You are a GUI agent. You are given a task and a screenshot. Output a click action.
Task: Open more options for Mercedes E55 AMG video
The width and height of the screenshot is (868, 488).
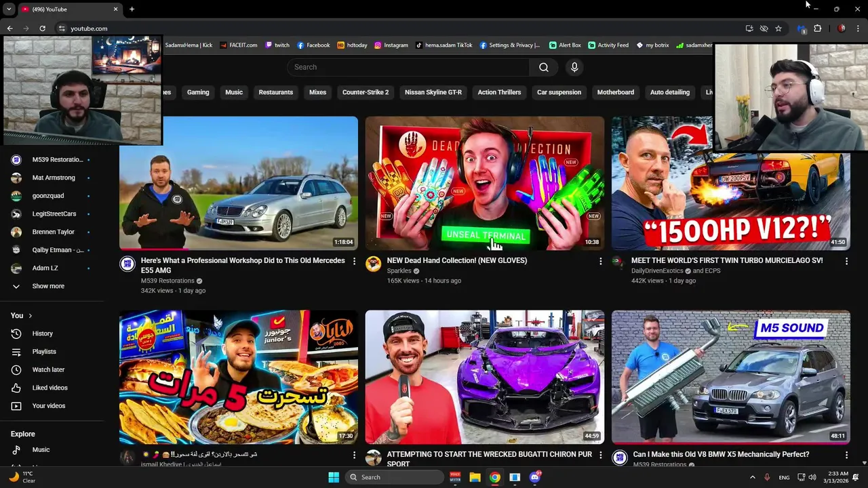pyautogui.click(x=354, y=261)
